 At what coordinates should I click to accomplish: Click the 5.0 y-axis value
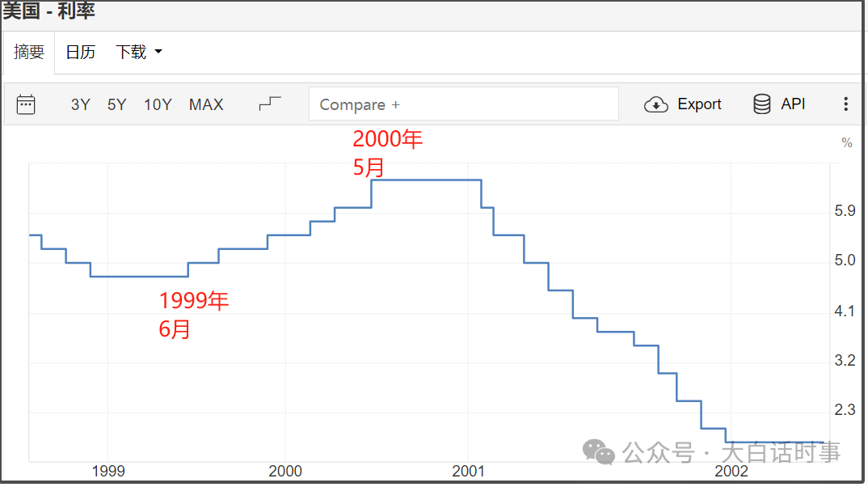(x=845, y=260)
